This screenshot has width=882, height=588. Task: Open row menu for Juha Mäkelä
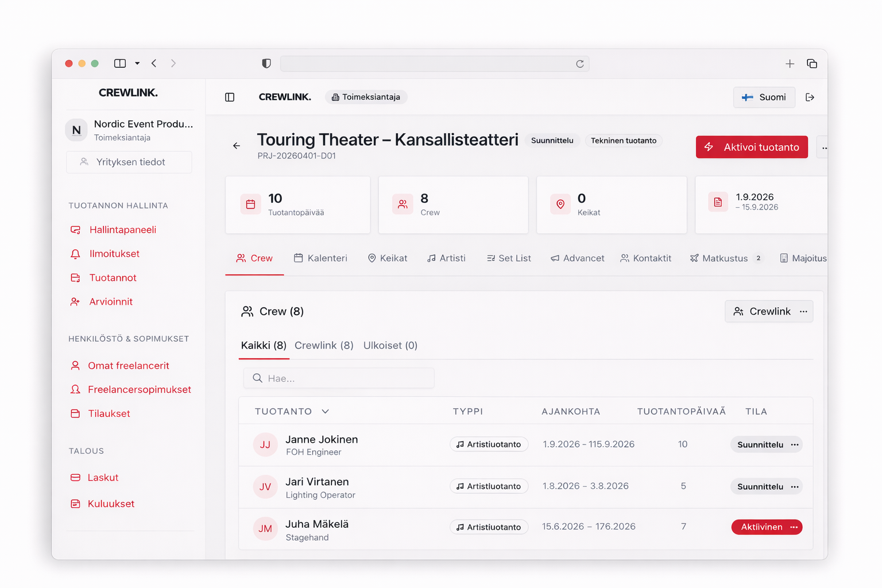pos(794,527)
